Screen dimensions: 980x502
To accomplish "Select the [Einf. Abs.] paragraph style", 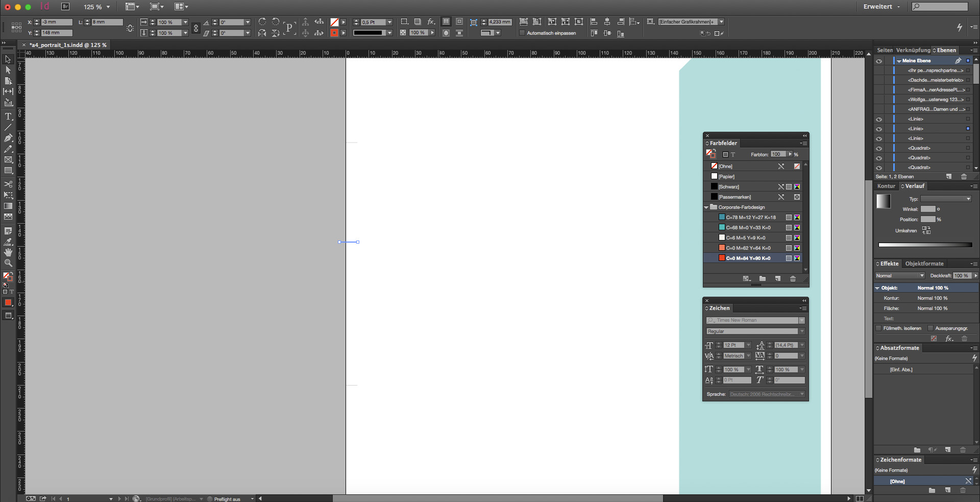I will point(901,370).
